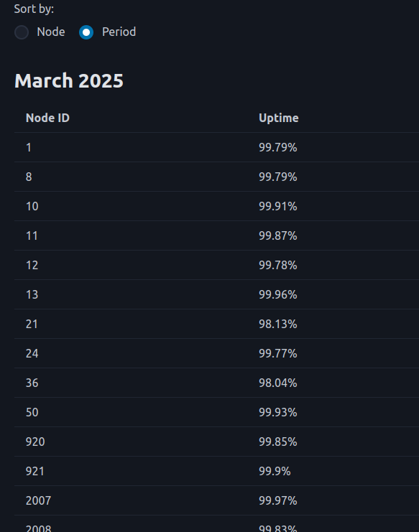Select node 21 row
The width and height of the screenshot is (419, 532).
(216, 324)
